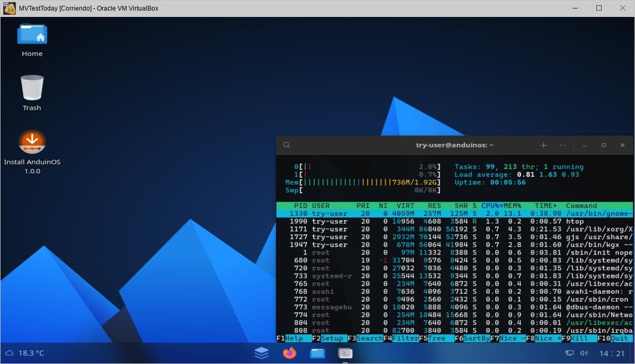Image resolution: width=635 pixels, height=364 pixels.
Task: Click the volume speaker tray icon
Action: pyautogui.click(x=584, y=353)
